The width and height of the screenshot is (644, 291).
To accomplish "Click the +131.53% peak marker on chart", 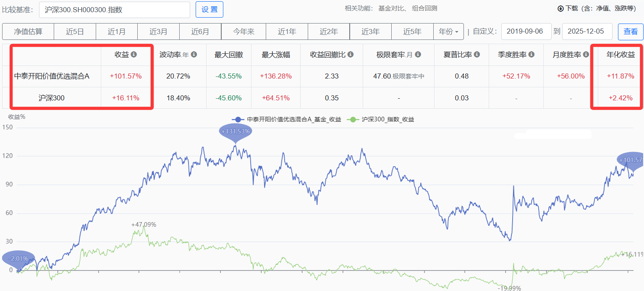I will (235, 131).
